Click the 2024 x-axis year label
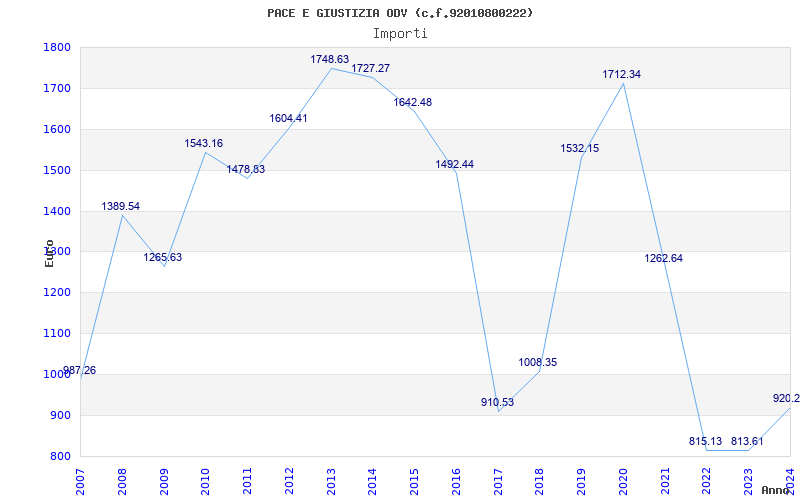 (790, 482)
